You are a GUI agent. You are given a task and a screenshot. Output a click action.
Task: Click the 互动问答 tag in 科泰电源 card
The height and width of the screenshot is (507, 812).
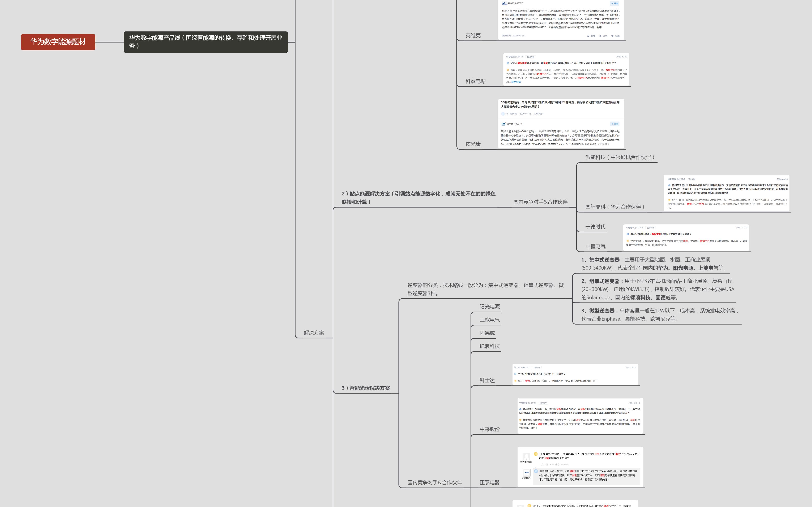(x=531, y=57)
